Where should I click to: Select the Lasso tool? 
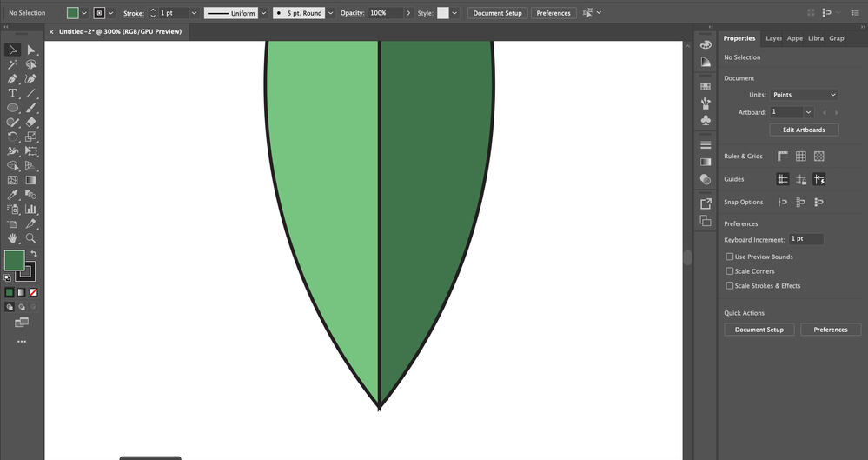click(x=31, y=64)
